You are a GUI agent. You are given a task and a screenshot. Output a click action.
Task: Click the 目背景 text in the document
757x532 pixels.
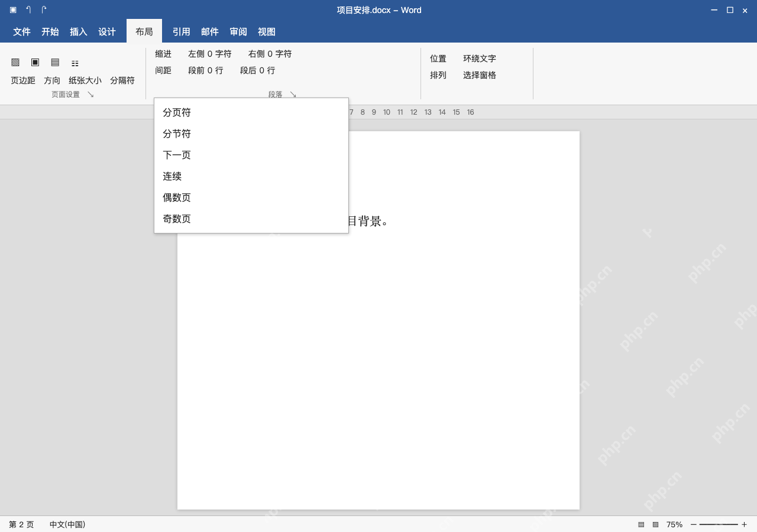(364, 221)
